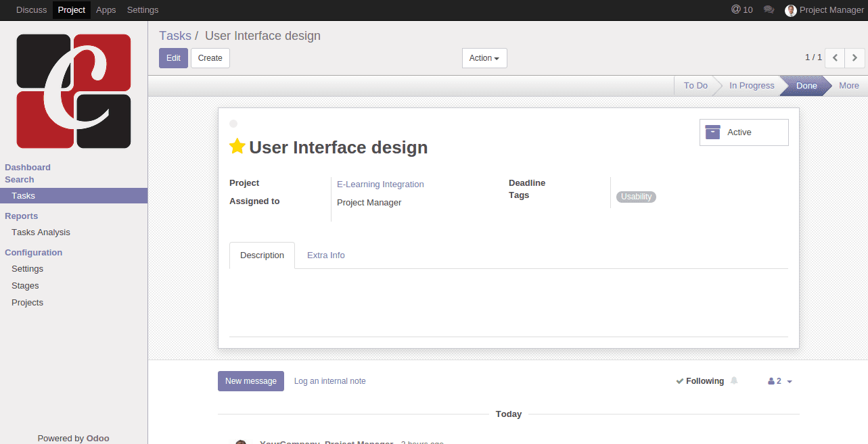
Task: Switch to the Extra Info tab
Action: tap(325, 255)
